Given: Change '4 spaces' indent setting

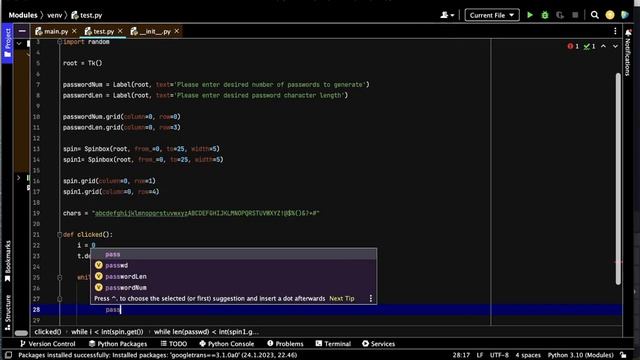Looking at the screenshot, I should tap(528, 355).
